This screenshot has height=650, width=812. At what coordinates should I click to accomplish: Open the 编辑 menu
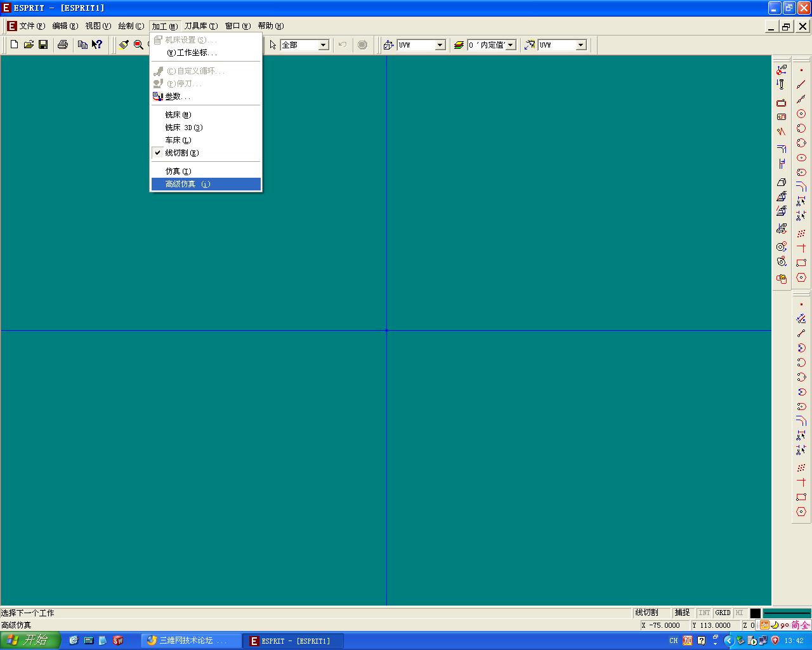point(65,26)
